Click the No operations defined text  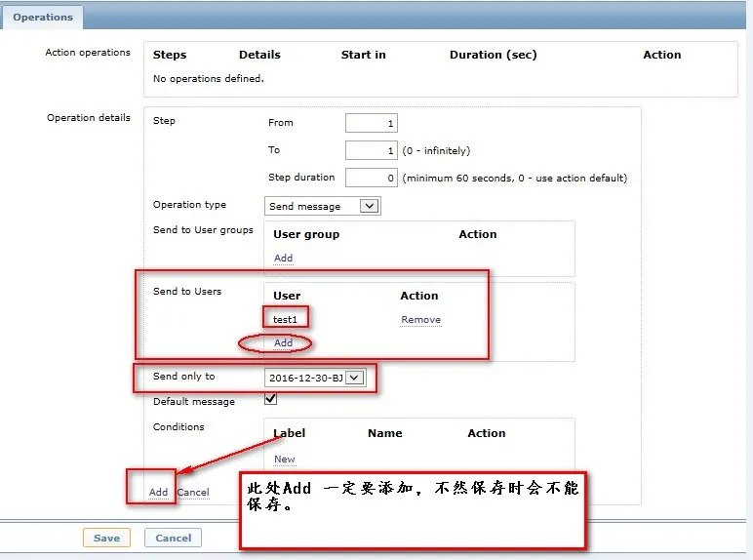(x=209, y=78)
